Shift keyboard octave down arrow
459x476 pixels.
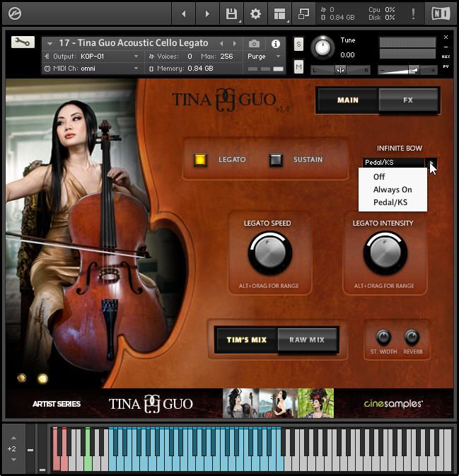[13, 460]
